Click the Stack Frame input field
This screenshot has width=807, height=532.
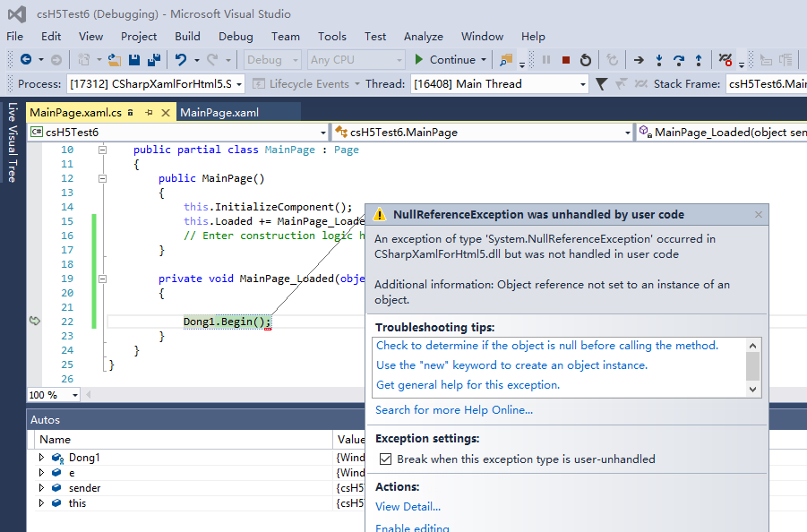point(767,84)
